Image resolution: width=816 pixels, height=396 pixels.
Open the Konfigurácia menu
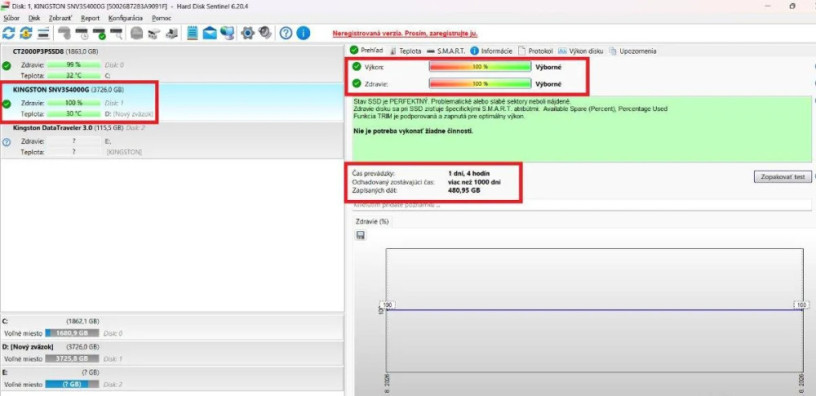tap(125, 18)
